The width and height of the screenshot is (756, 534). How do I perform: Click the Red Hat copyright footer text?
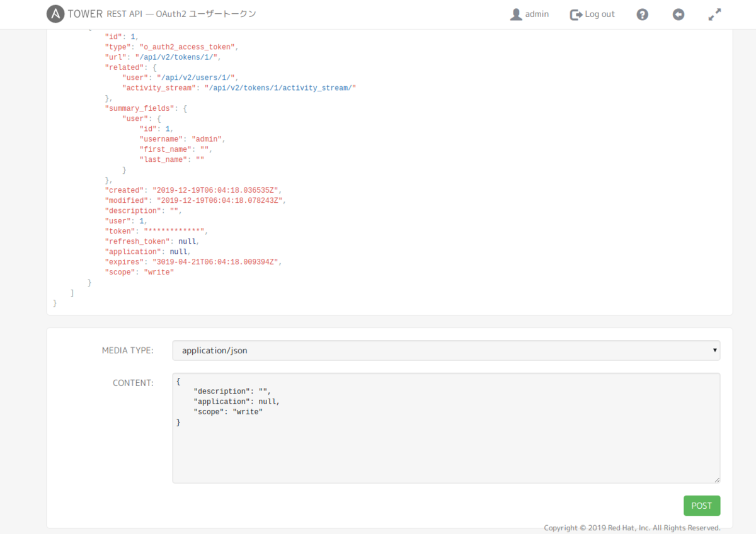pos(632,528)
